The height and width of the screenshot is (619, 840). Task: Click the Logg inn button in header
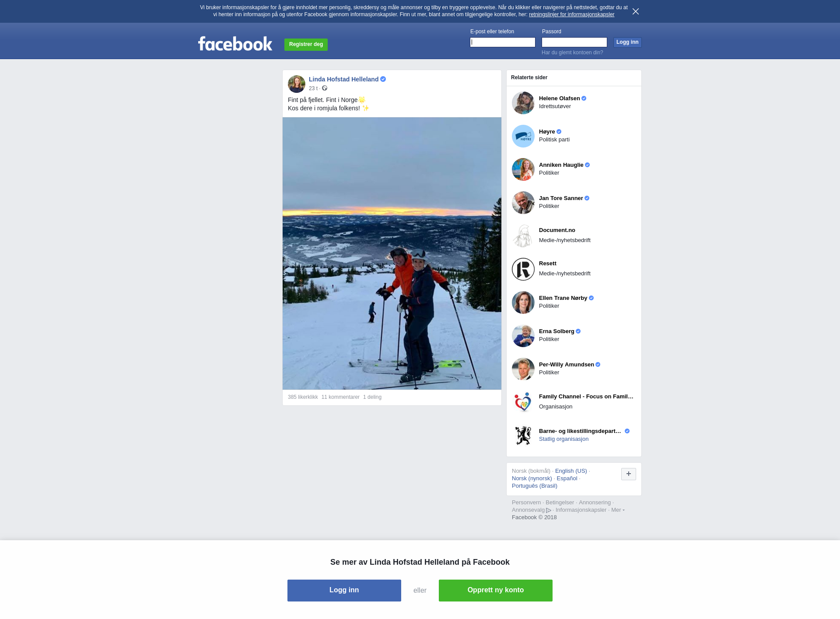627,42
